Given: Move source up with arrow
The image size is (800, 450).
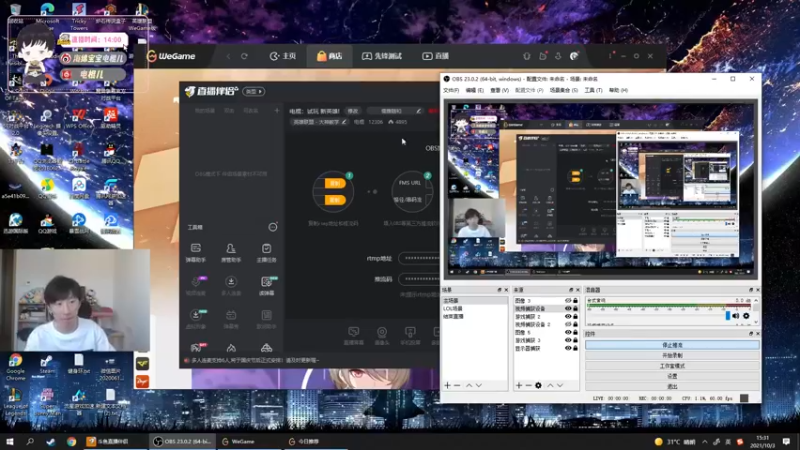Looking at the screenshot, I should pyautogui.click(x=550, y=386).
